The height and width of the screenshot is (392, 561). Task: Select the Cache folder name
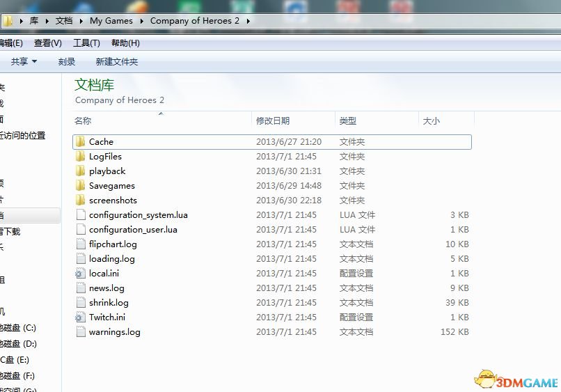click(101, 142)
